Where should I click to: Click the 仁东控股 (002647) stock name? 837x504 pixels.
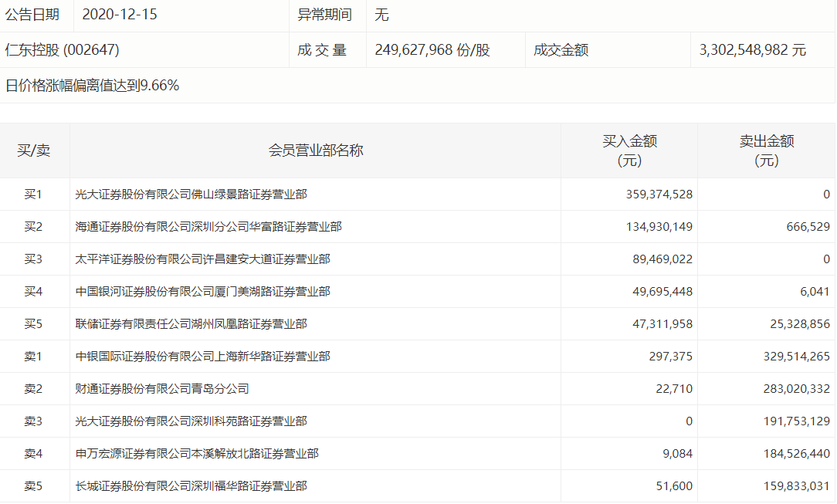tap(63, 50)
